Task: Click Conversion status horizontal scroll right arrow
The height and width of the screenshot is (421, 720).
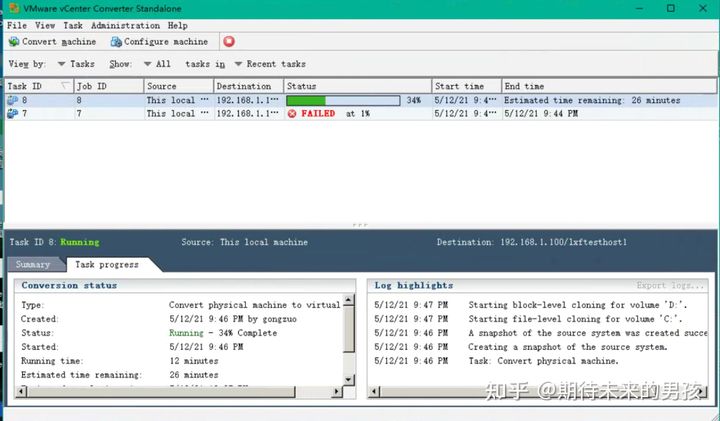Action: 337,392
